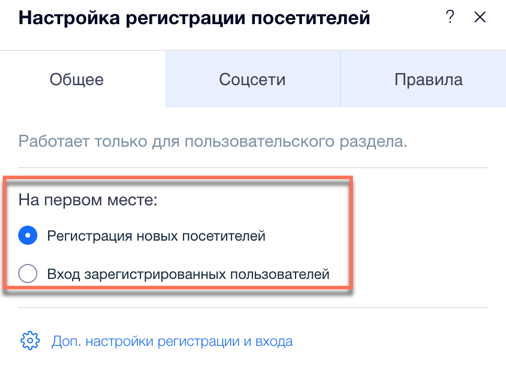506x370 pixels.
Task: Click the word Настройка in the panel header
Action: coord(69,18)
